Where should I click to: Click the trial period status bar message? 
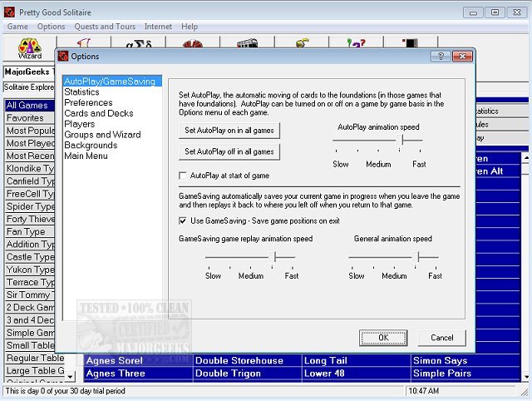(65, 391)
